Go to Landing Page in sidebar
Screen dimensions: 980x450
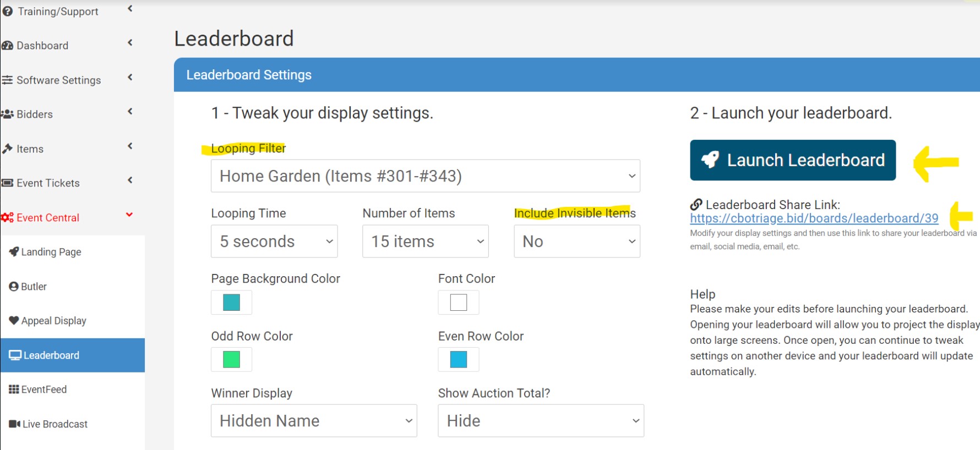click(x=51, y=252)
